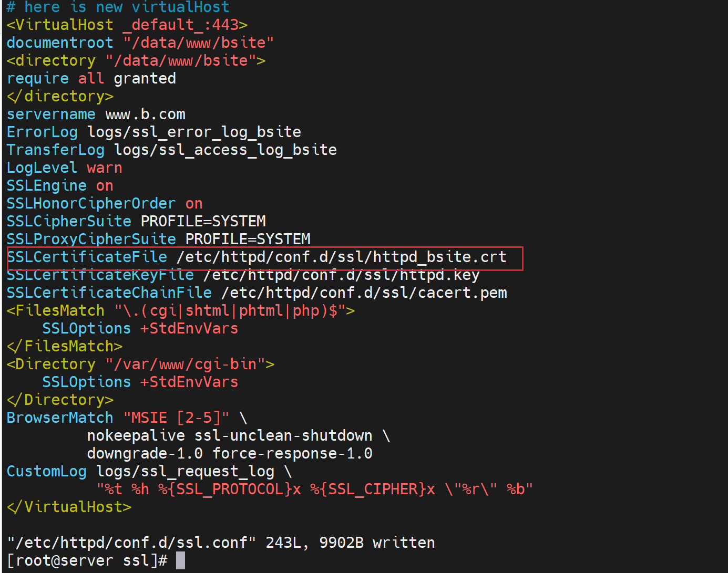Click the highlighted SSLCertificateFile line
Screen dimensions: 728x573
tap(257, 257)
